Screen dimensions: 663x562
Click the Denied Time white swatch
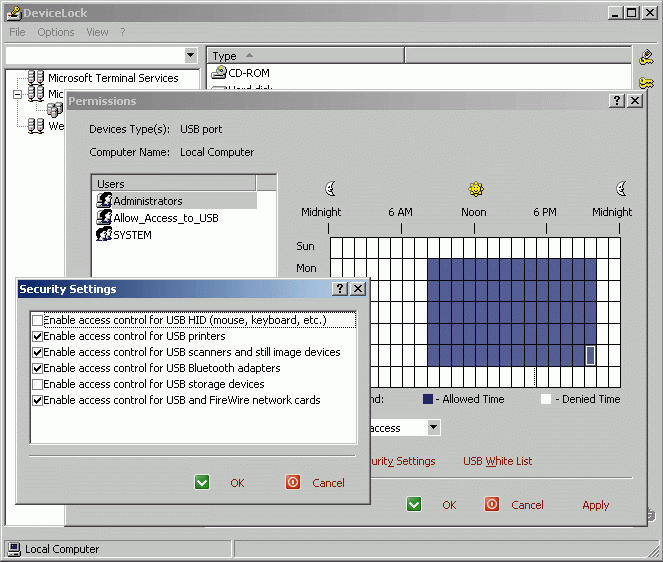point(546,399)
